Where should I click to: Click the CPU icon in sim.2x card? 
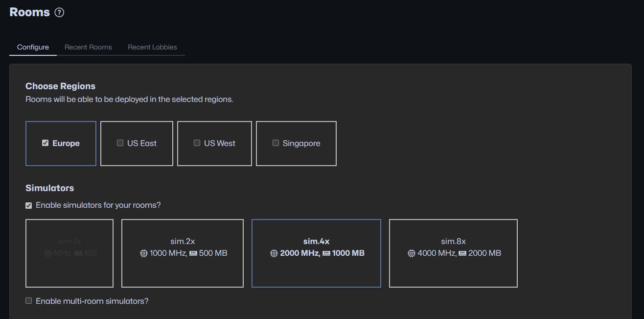pos(143,253)
